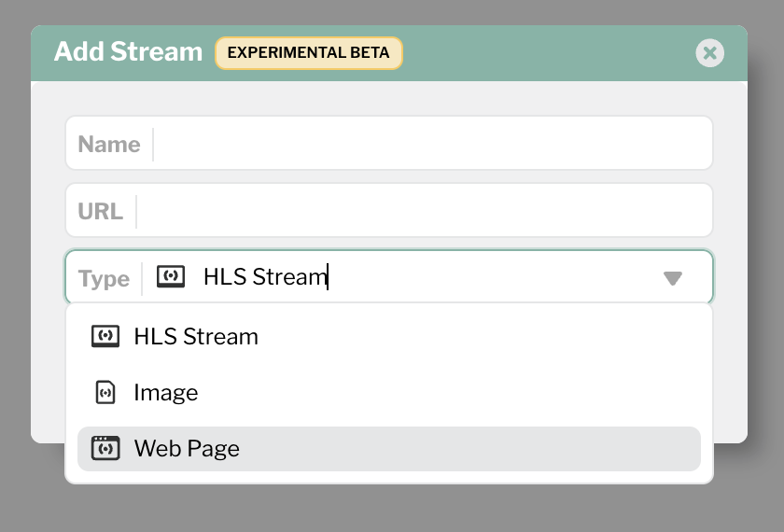
Task: Click the URL field label
Action: click(100, 211)
